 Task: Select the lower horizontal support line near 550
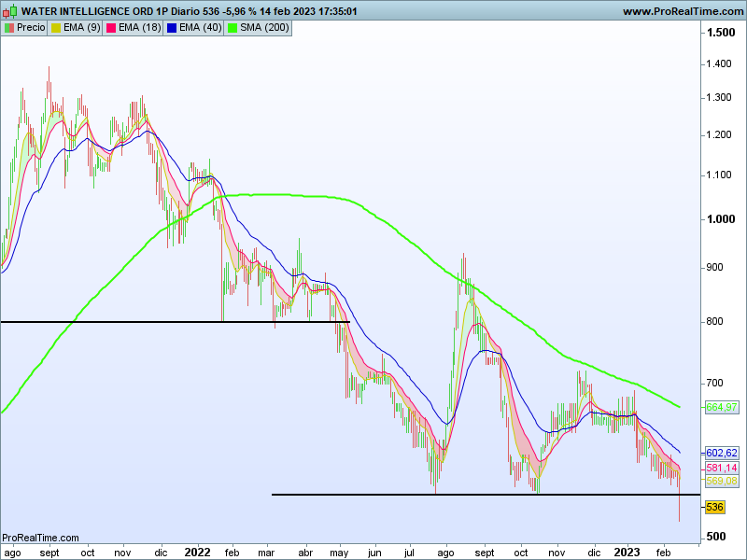(486, 495)
